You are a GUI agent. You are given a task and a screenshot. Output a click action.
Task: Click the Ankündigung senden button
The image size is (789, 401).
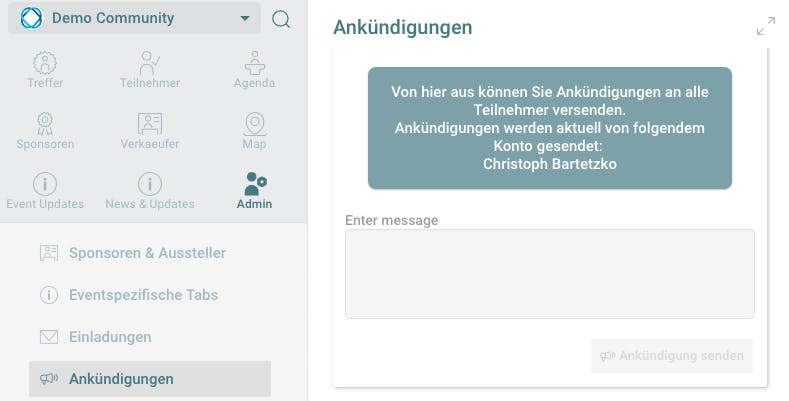point(672,356)
